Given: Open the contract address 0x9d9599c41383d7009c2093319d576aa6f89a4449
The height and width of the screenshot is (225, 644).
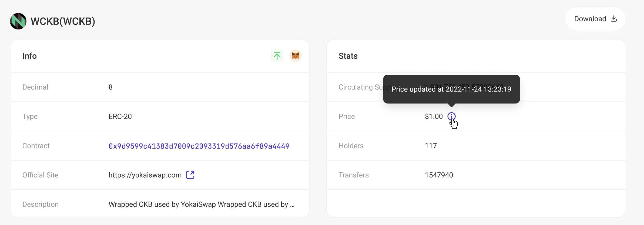Looking at the screenshot, I should coord(199,146).
